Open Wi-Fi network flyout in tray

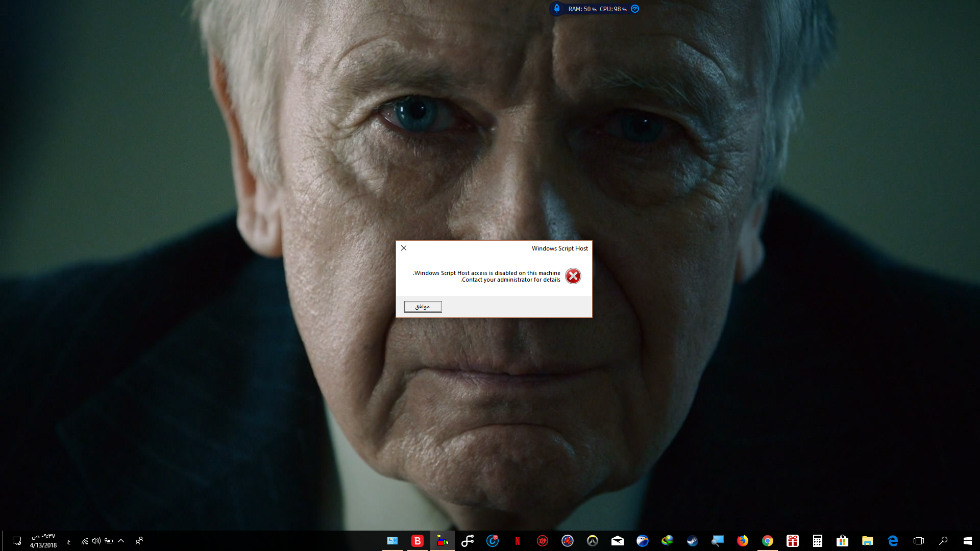[x=85, y=541]
